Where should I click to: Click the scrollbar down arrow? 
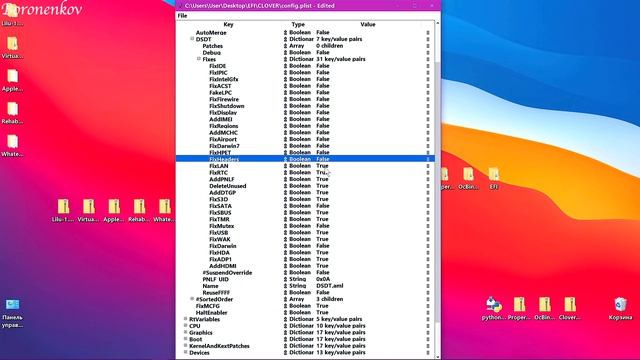click(x=438, y=357)
